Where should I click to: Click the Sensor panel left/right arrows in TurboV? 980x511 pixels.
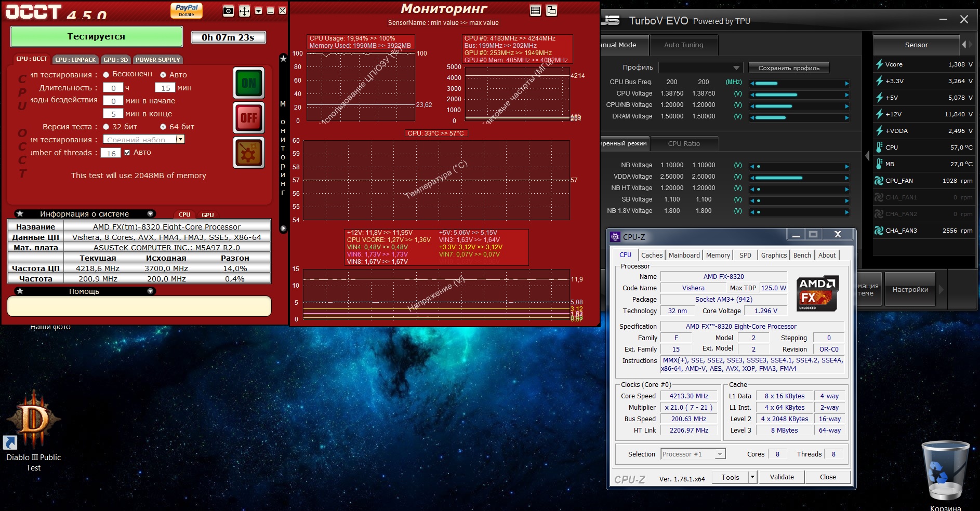966,45
